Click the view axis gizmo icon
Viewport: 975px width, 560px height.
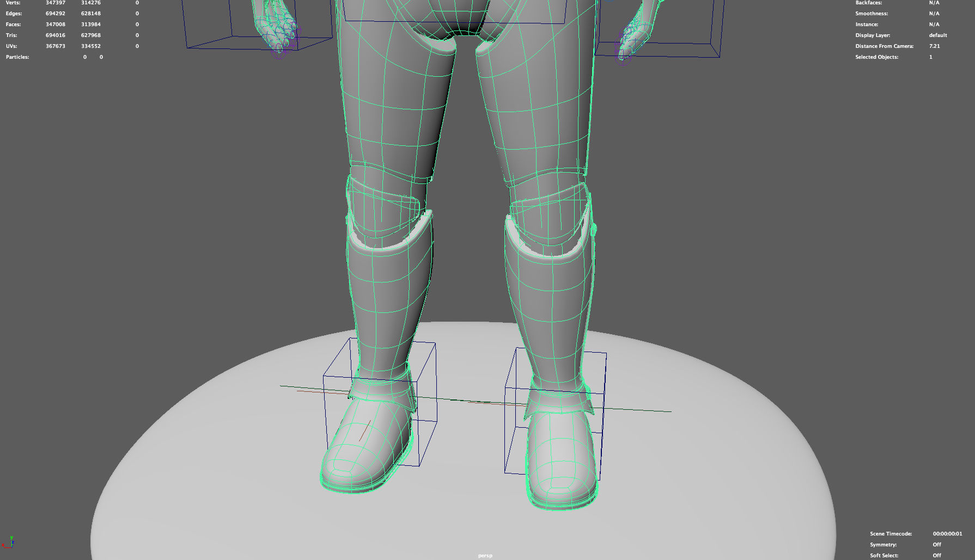(8, 542)
